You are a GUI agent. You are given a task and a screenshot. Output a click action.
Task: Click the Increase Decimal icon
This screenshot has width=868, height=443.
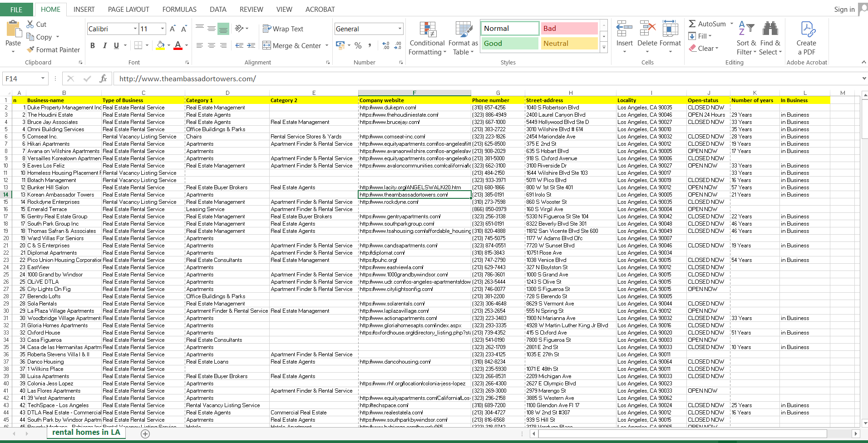386,45
